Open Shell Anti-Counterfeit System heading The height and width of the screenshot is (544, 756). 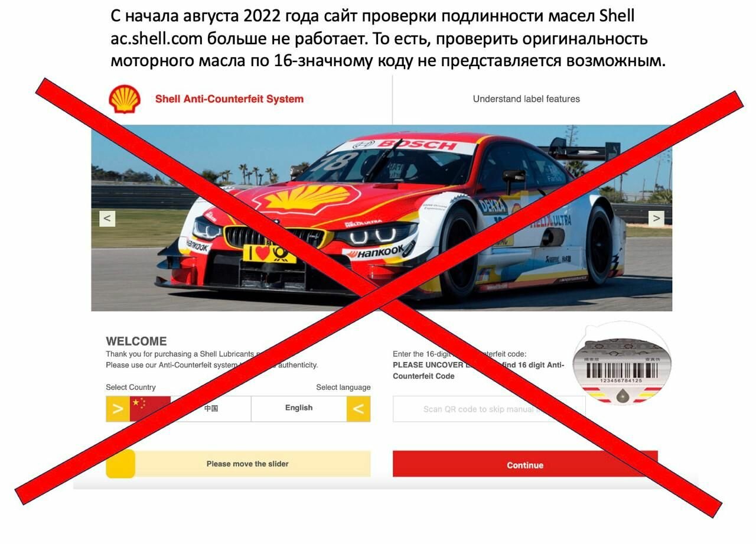pos(229,99)
